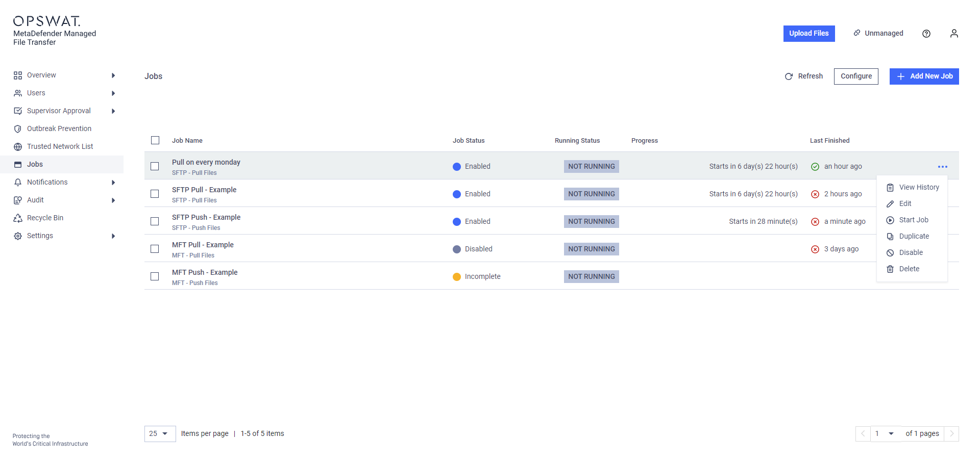Click the Last Finished column header
This screenshot has width=980, height=464.
coord(829,141)
